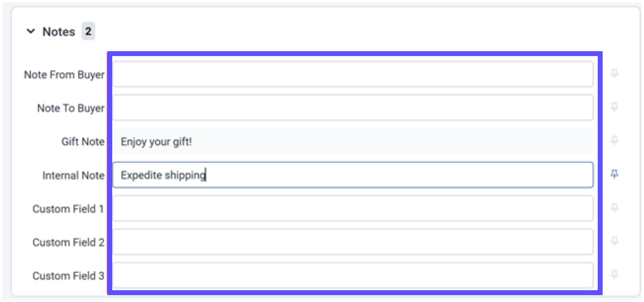This screenshot has width=644, height=302.
Task: Pin the Note From Buyer field
Action: pos(614,74)
